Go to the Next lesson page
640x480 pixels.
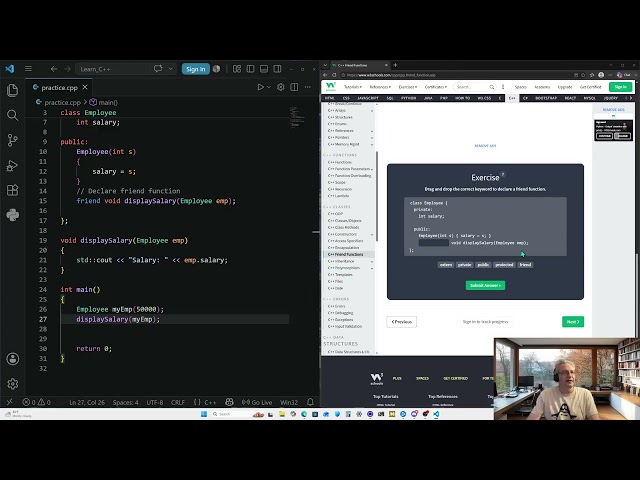pyautogui.click(x=573, y=322)
